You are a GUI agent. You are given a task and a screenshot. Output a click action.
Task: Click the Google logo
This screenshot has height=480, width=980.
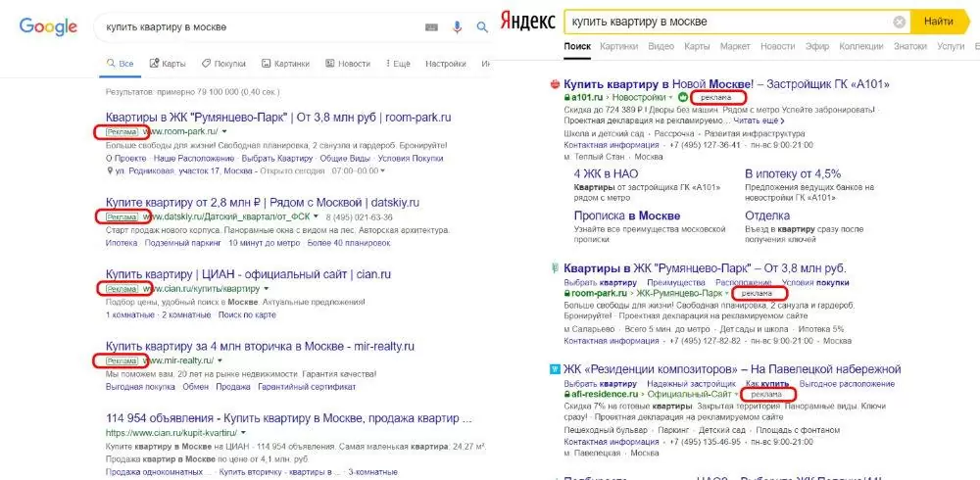click(48, 26)
